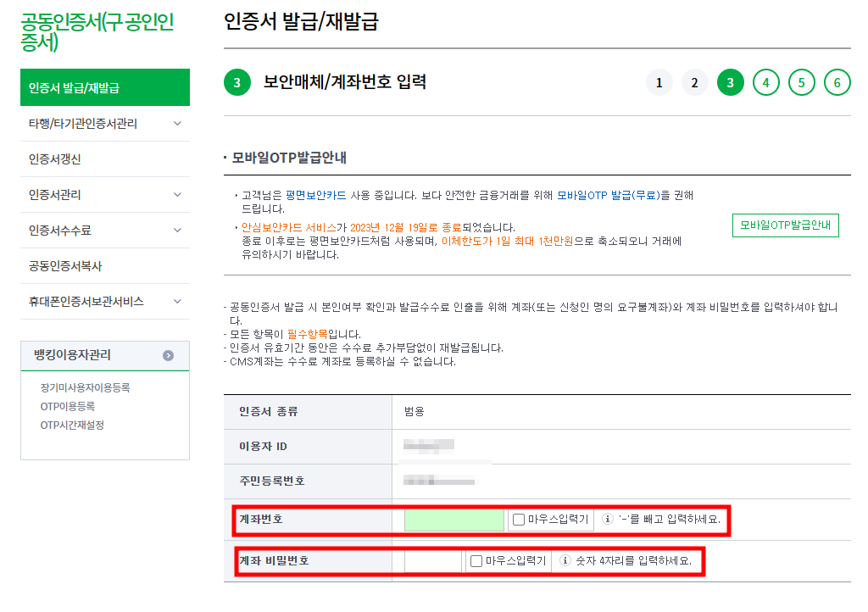Enable 마우스입력기 checkbox for 계좌 비밀번호

pyautogui.click(x=476, y=561)
